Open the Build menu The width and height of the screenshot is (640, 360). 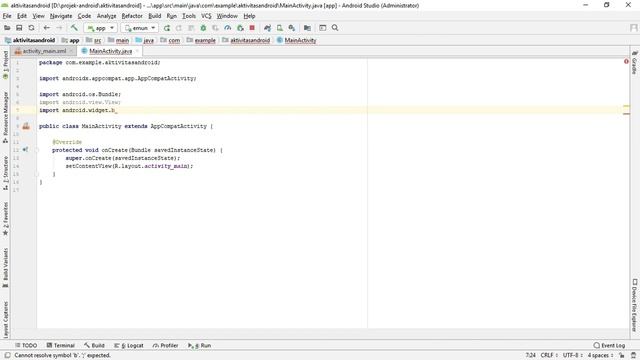point(154,16)
